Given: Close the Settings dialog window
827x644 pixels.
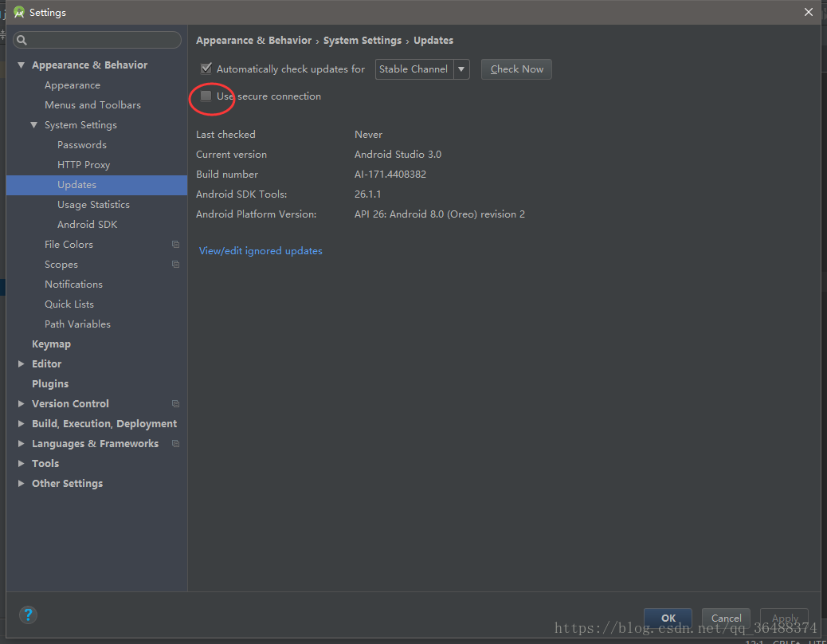Looking at the screenshot, I should 809,12.
